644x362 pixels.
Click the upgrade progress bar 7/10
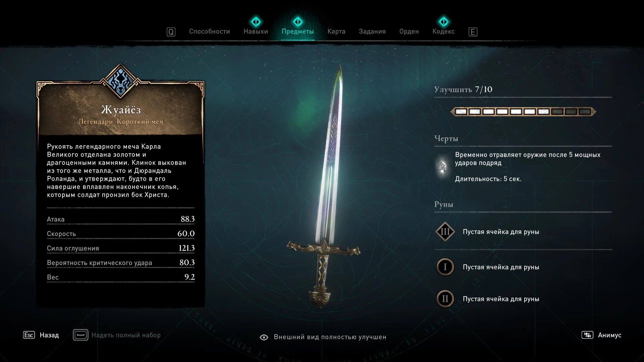[x=523, y=112]
